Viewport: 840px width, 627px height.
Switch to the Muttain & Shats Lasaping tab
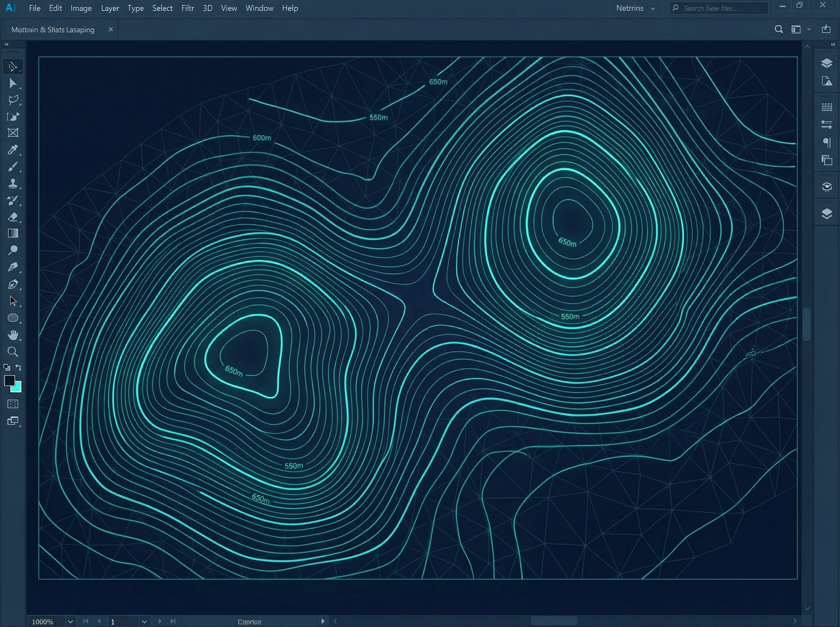(53, 29)
